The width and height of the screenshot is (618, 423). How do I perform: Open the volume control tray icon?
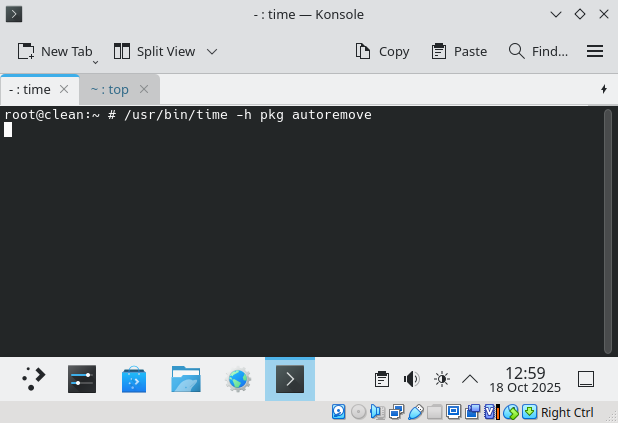(x=411, y=379)
